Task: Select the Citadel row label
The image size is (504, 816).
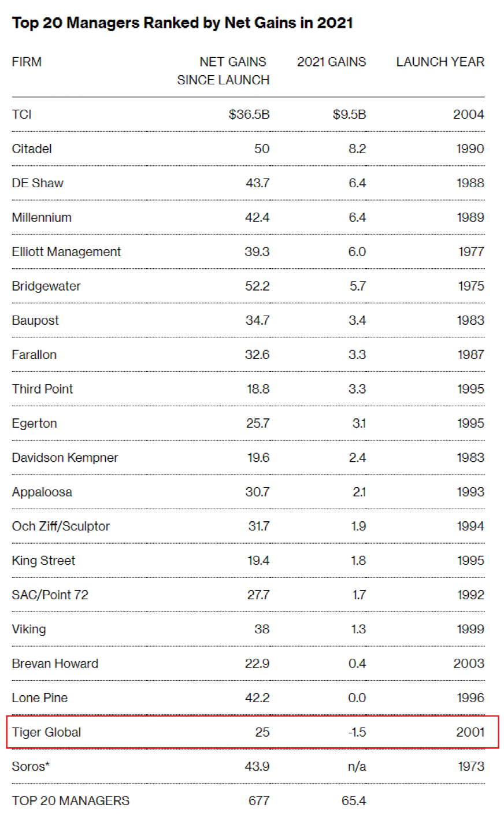Action: (32, 149)
